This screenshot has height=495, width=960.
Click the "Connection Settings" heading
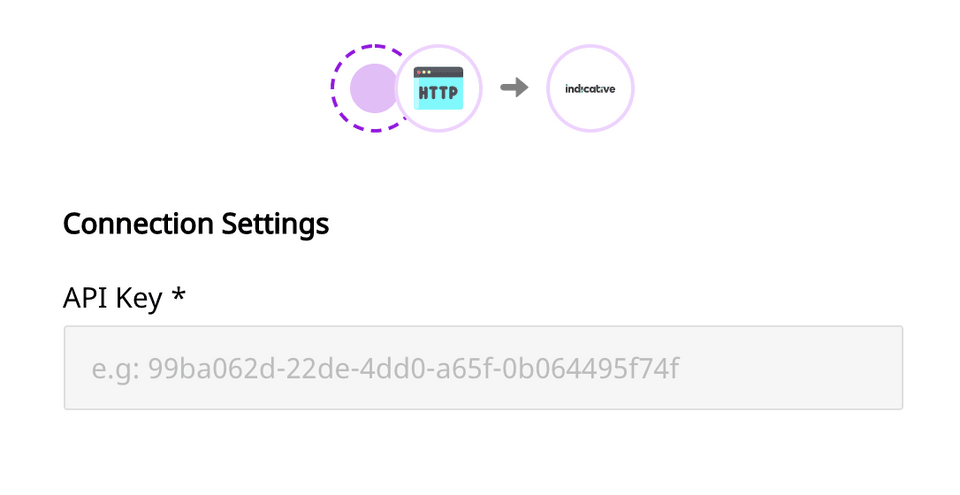[196, 224]
